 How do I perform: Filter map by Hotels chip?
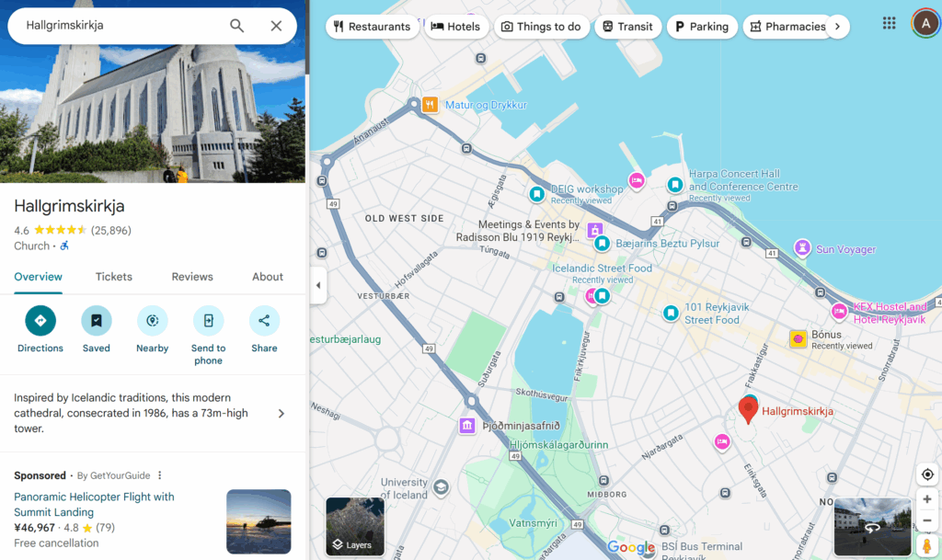tap(456, 27)
